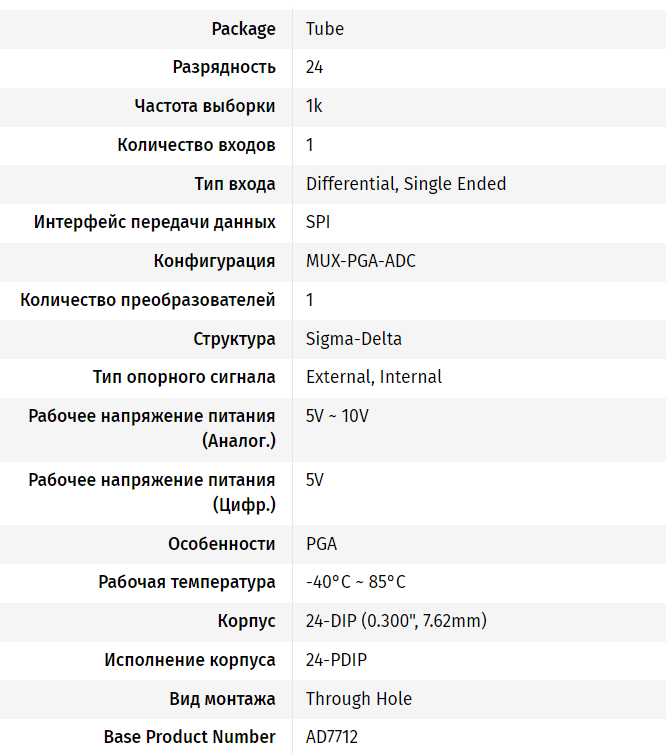
Task: Click the 'SPI' interface value
Action: pos(318,222)
